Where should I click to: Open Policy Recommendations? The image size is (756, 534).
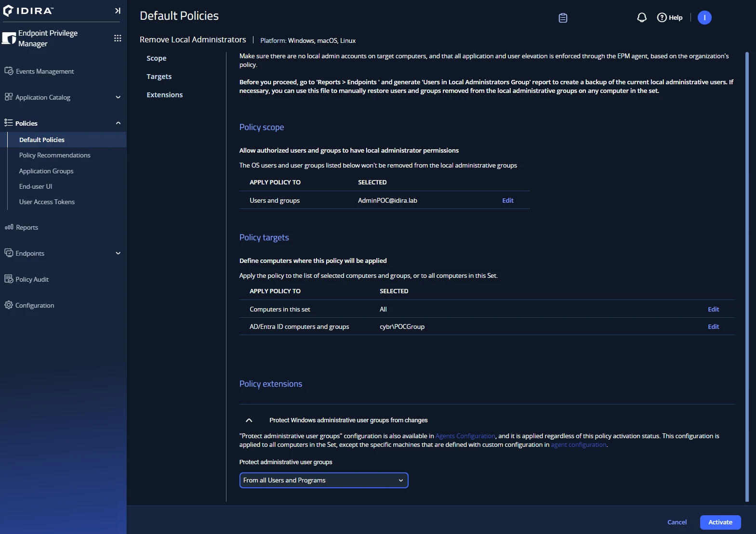pos(55,155)
